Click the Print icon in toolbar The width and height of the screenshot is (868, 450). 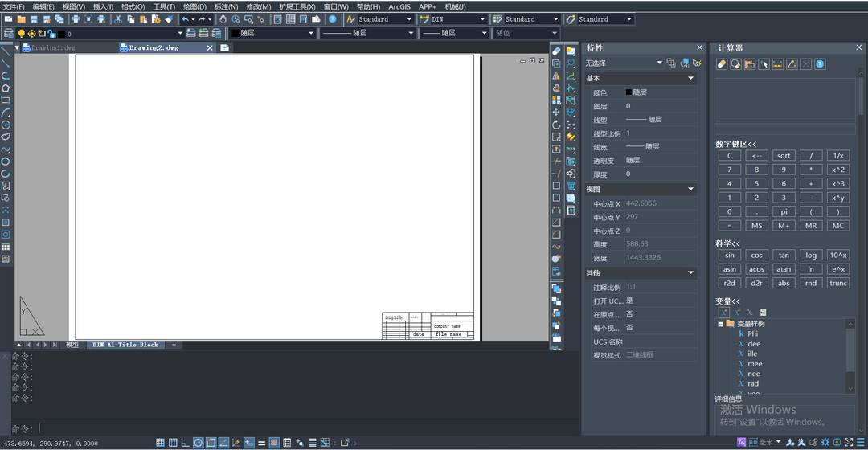pos(76,19)
